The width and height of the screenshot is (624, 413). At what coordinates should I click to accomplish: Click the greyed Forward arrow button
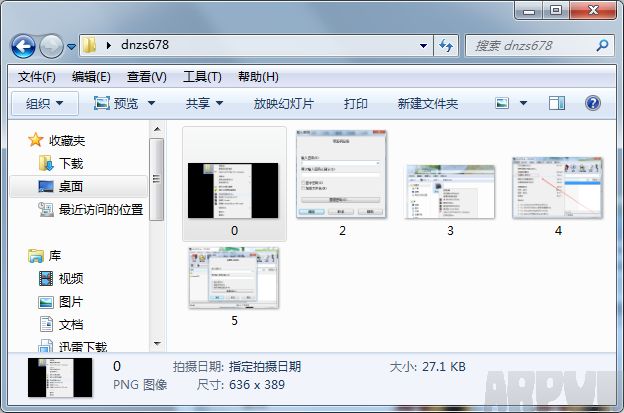pos(51,46)
